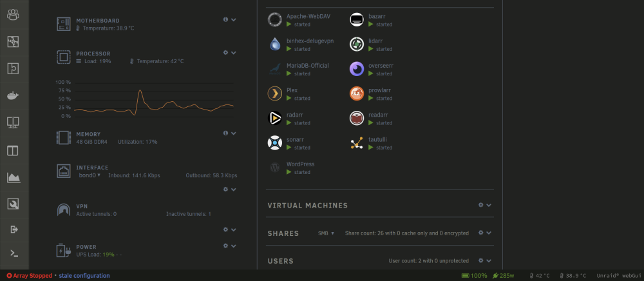Image resolution: width=644 pixels, height=281 pixels.
Task: Click the Plex container name
Action: (292, 90)
